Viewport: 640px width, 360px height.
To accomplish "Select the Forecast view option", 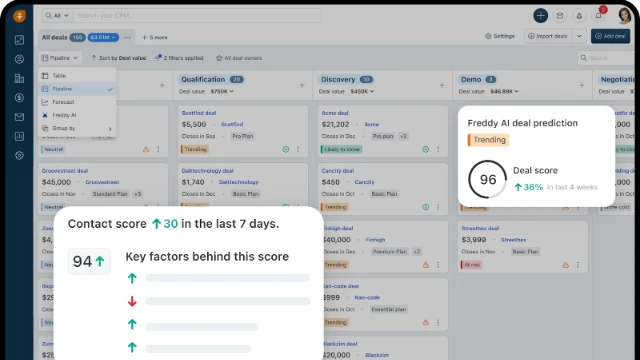I will [x=77, y=102].
